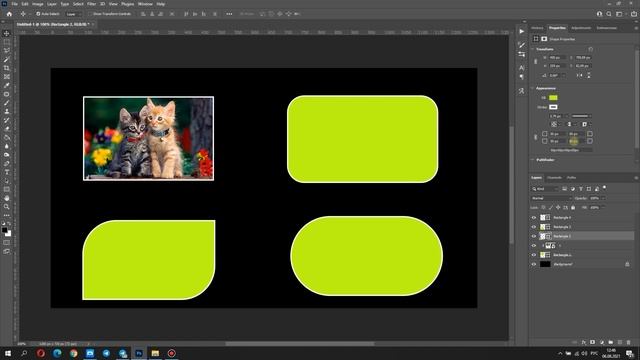Click the delete layer trash icon

tap(629, 342)
